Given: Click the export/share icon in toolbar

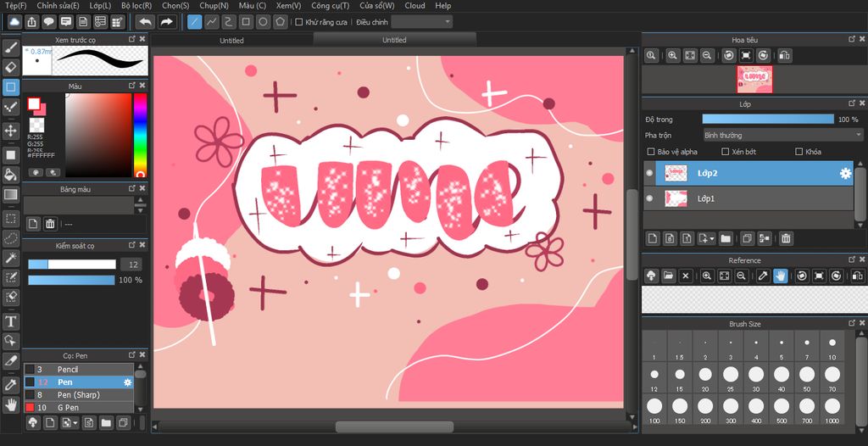Looking at the screenshot, I should tap(31, 22).
